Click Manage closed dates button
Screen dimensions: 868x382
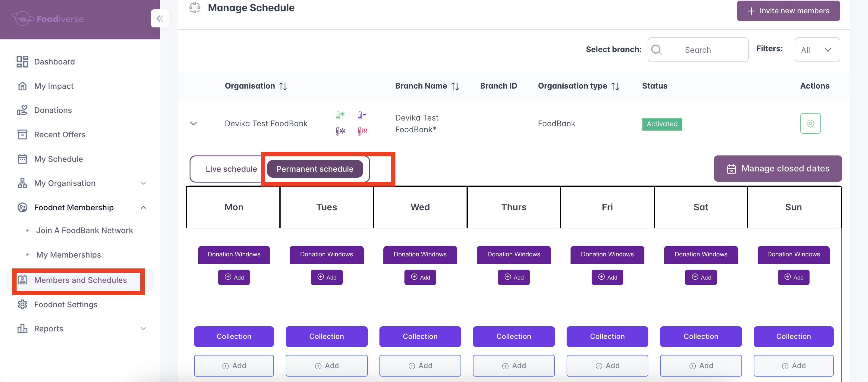777,168
